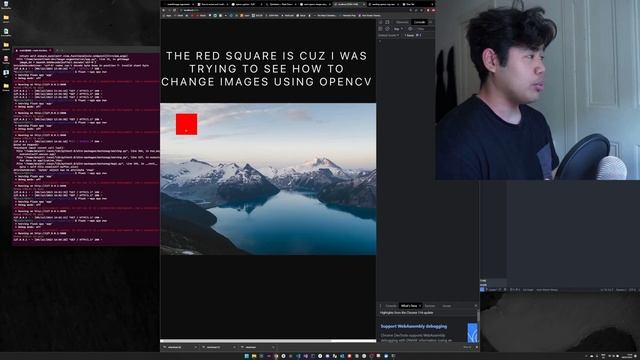This screenshot has height=360, width=640.
Task: Select top Console tab in DevTools
Action: coord(419,22)
